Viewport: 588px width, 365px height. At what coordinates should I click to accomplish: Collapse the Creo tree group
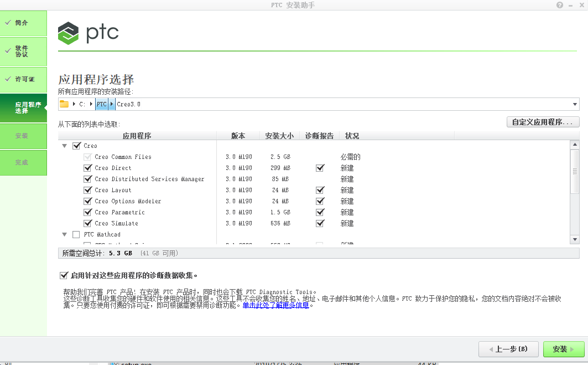tap(65, 146)
